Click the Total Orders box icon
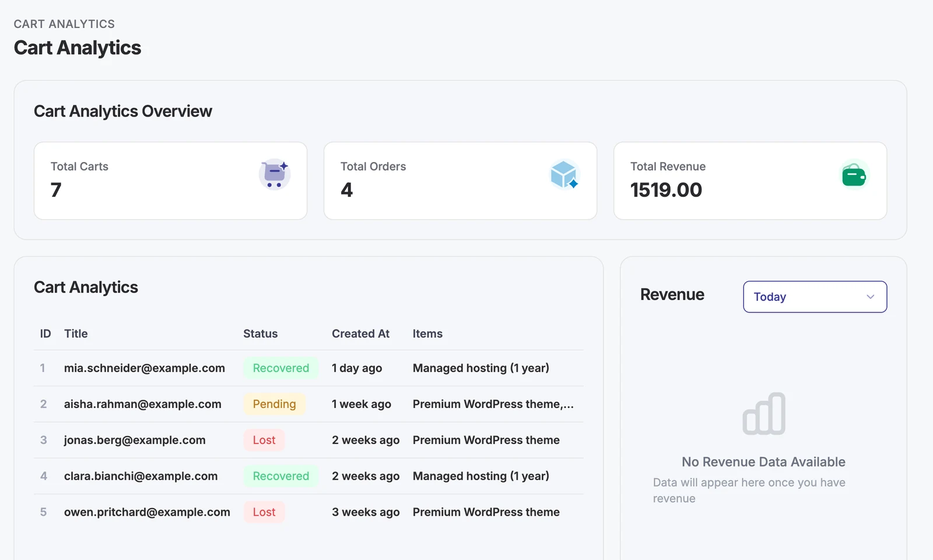 coord(564,175)
